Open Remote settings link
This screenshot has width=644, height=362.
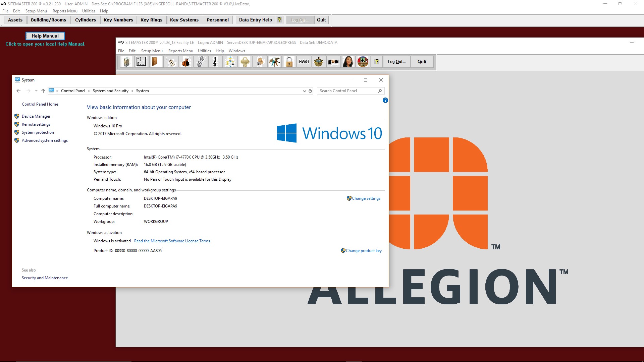click(x=36, y=124)
